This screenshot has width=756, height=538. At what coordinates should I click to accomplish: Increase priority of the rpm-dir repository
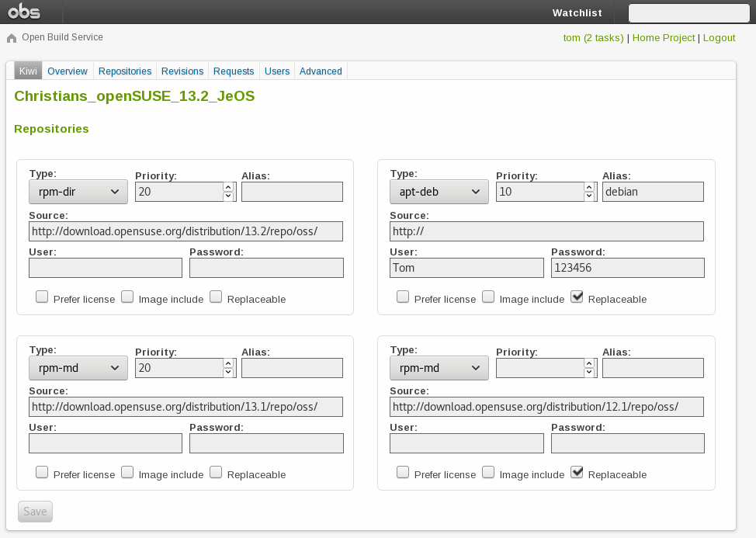(x=228, y=187)
